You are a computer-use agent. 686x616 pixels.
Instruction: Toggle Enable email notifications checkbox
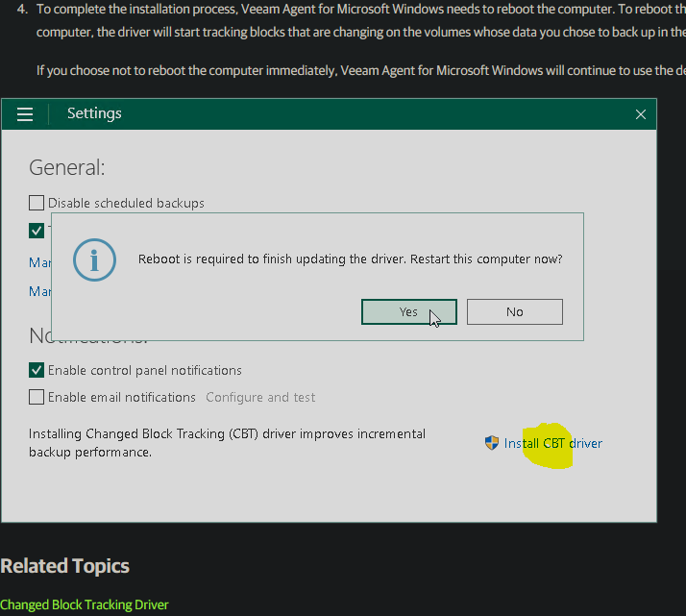click(x=37, y=397)
